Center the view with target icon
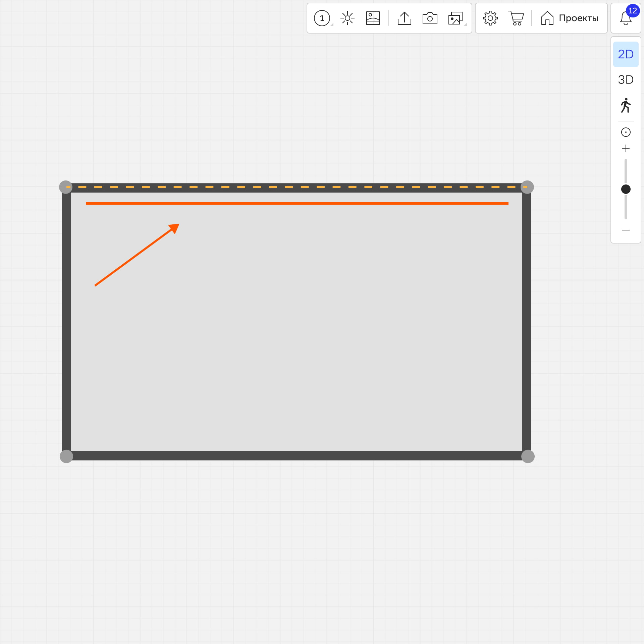The width and height of the screenshot is (644, 644). pos(626,132)
